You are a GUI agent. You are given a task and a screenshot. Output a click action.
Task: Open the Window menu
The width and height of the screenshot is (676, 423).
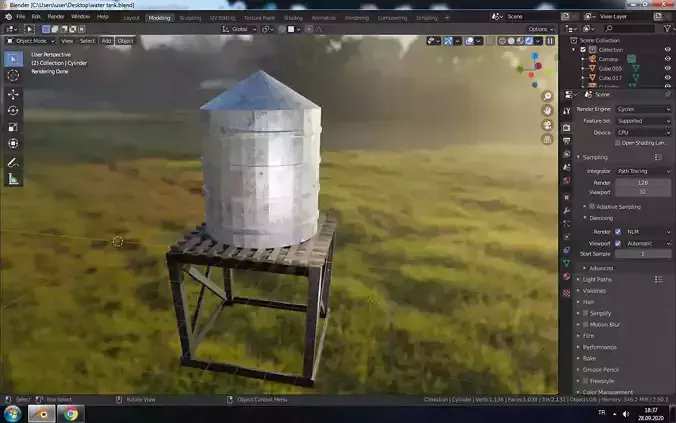(x=80, y=17)
